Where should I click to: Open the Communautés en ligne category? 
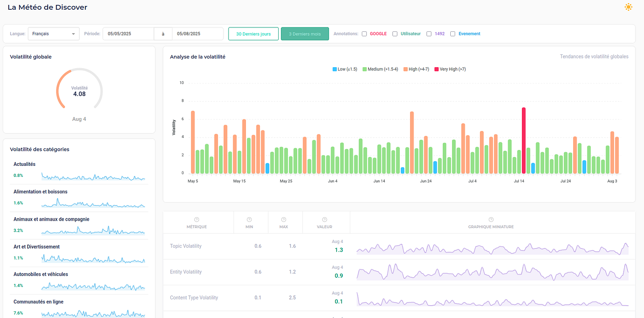pyautogui.click(x=79, y=306)
